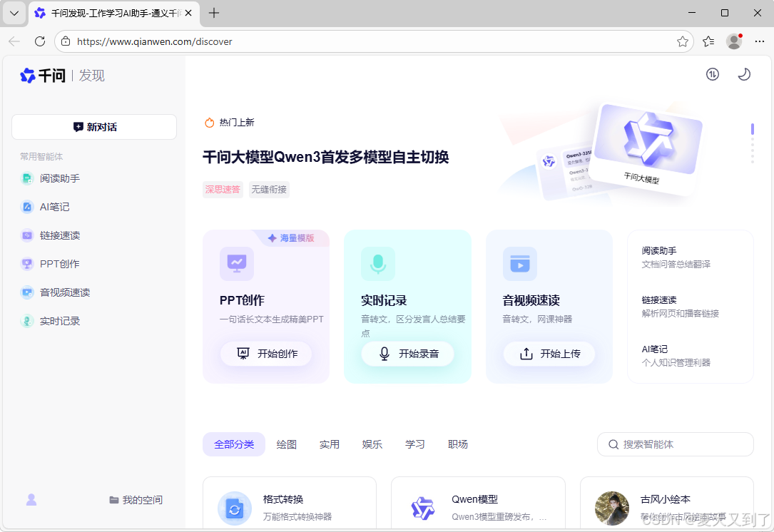Open AI笔记 个人知识管理利器 entry
The height and width of the screenshot is (532, 774).
[x=676, y=356]
